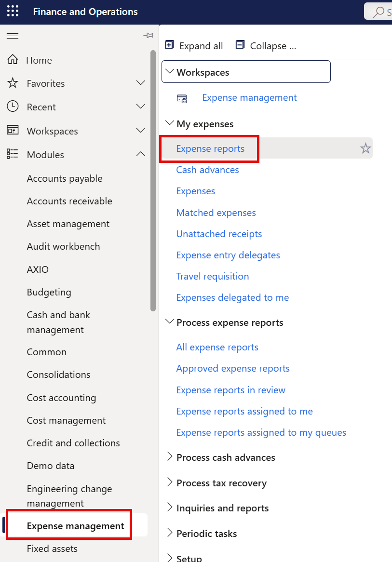Expand the Periodic tasks section

point(170,533)
